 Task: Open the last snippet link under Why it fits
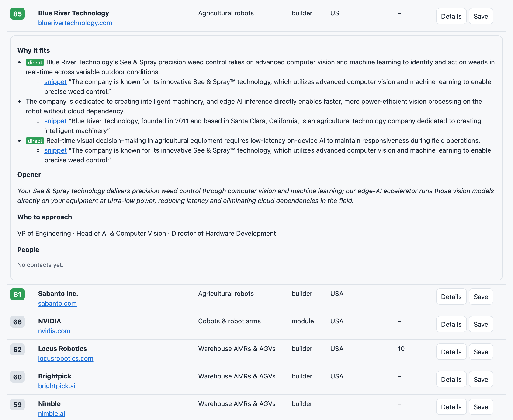[55, 150]
